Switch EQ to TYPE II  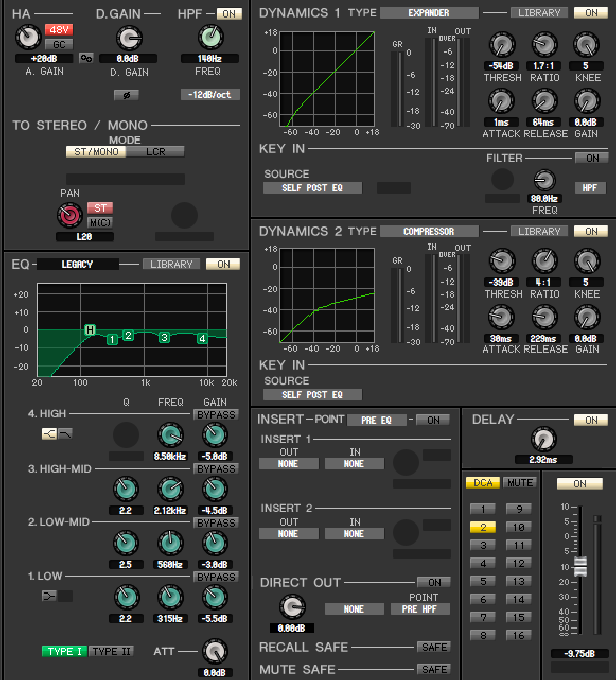(111, 651)
